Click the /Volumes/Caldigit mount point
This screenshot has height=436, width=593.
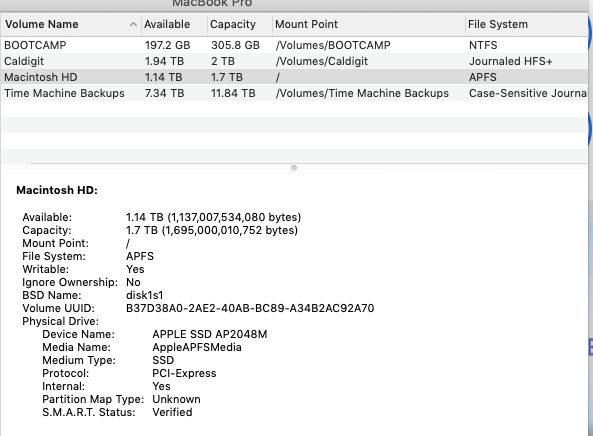321,61
